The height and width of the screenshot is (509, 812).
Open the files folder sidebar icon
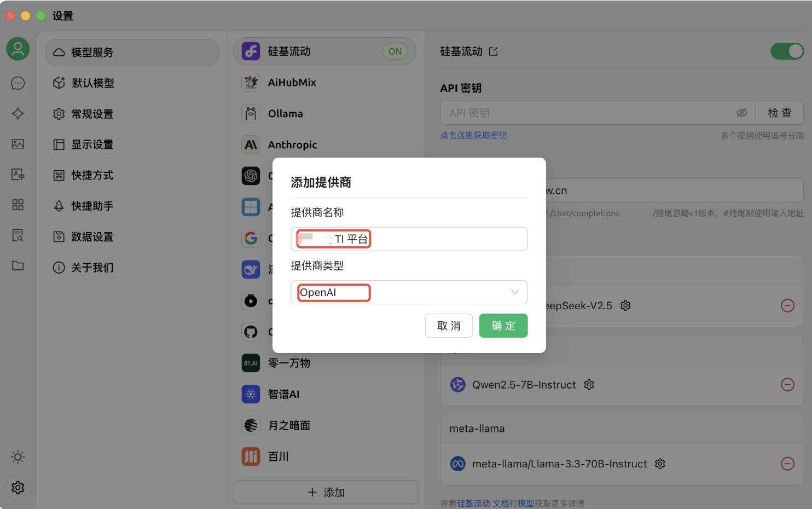click(x=18, y=265)
